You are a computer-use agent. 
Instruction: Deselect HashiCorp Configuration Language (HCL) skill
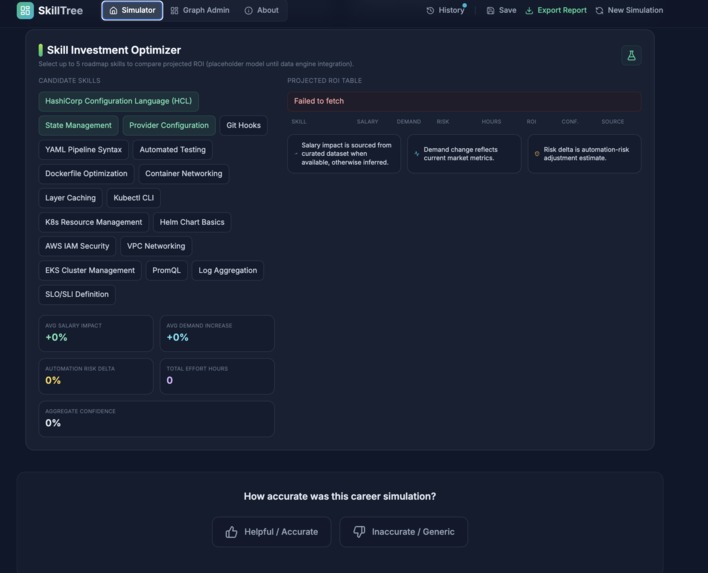119,101
